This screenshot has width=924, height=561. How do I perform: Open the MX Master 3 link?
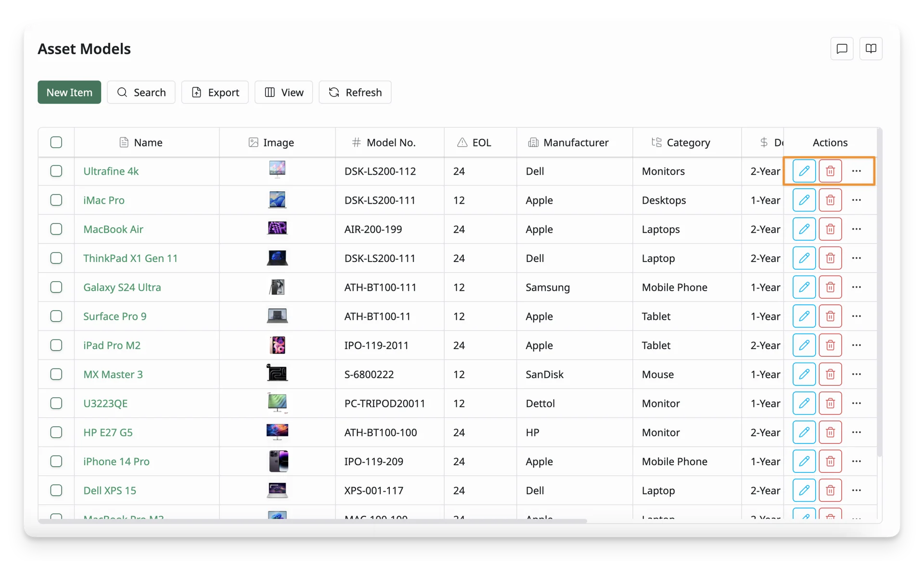pyautogui.click(x=113, y=374)
